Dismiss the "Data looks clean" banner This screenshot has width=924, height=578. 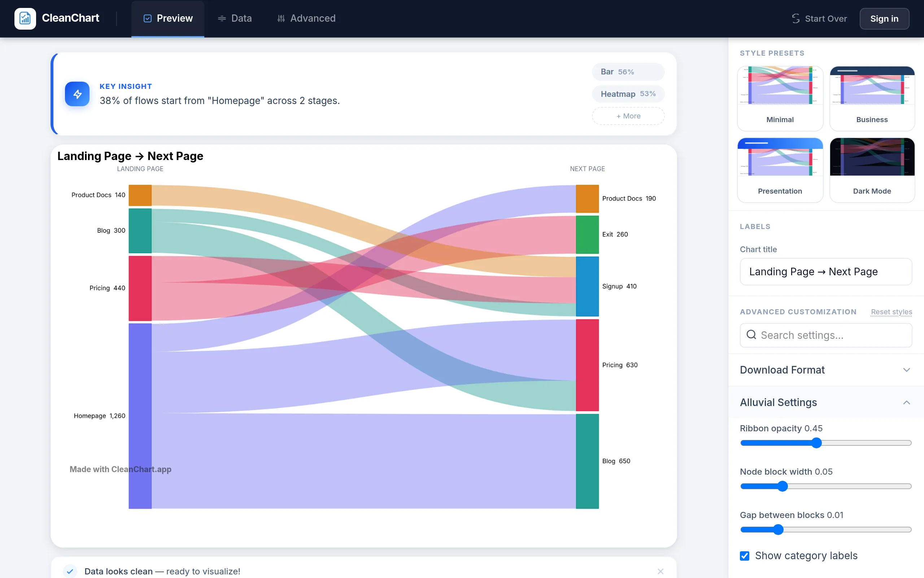[x=661, y=571]
